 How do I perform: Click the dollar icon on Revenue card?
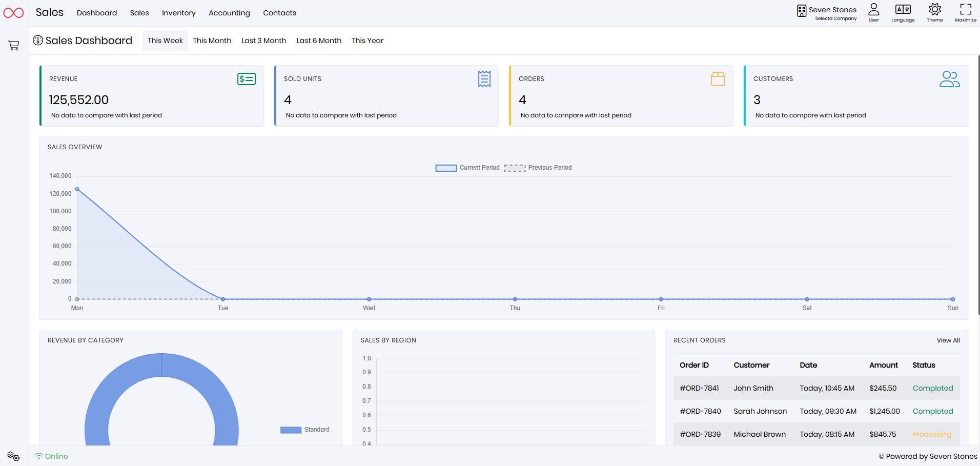tap(246, 79)
